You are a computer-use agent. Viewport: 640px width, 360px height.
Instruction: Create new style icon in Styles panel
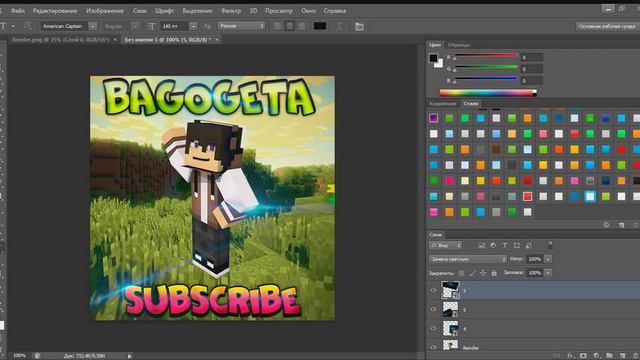[621, 225]
